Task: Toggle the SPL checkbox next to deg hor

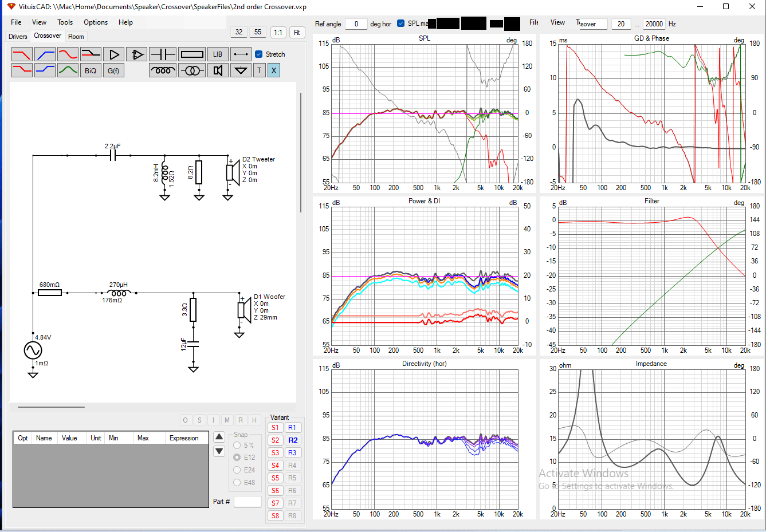Action: point(400,23)
